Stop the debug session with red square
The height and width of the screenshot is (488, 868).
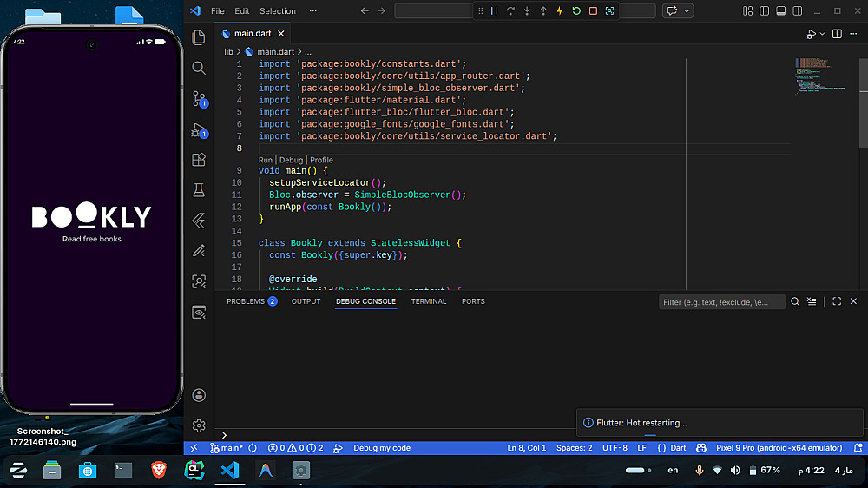coord(593,11)
